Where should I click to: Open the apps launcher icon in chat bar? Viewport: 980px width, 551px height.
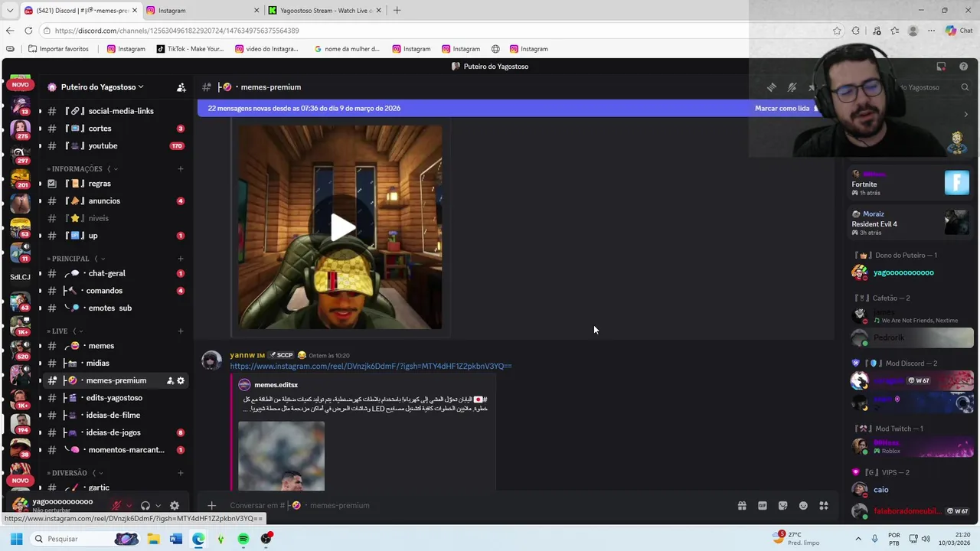824,506
